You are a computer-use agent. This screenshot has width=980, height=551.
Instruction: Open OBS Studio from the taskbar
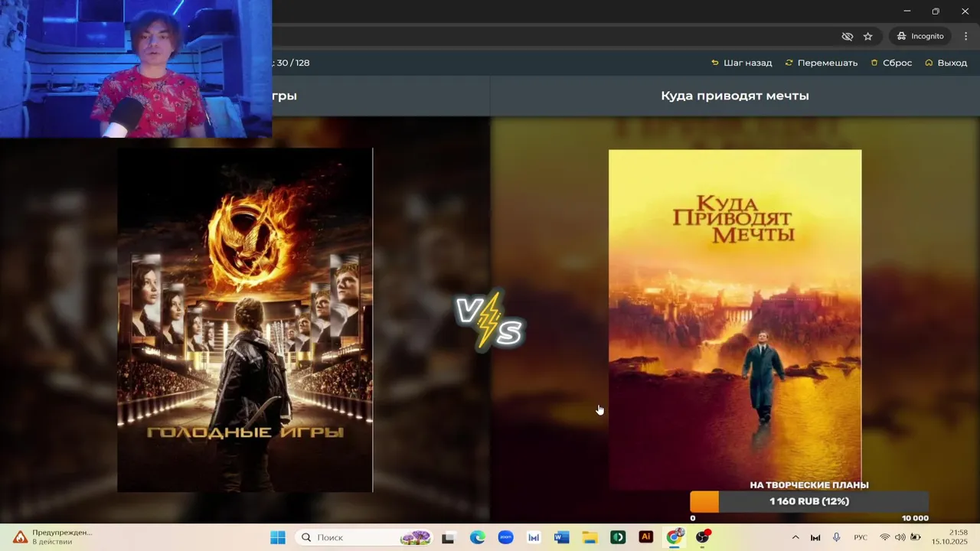pyautogui.click(x=702, y=537)
